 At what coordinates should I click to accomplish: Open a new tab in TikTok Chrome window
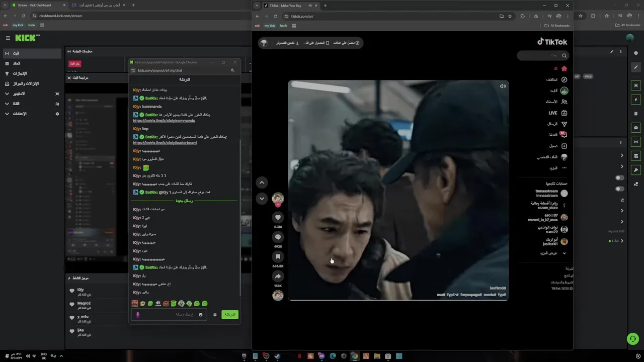325,6
